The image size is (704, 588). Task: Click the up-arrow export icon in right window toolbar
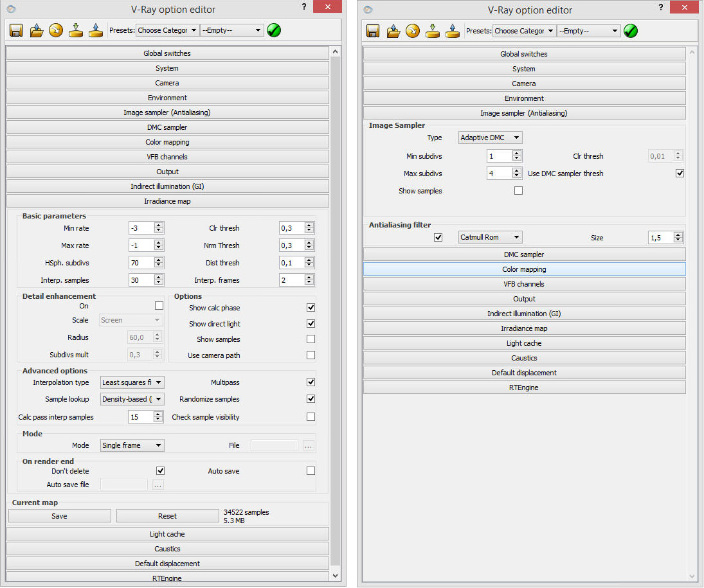[453, 31]
